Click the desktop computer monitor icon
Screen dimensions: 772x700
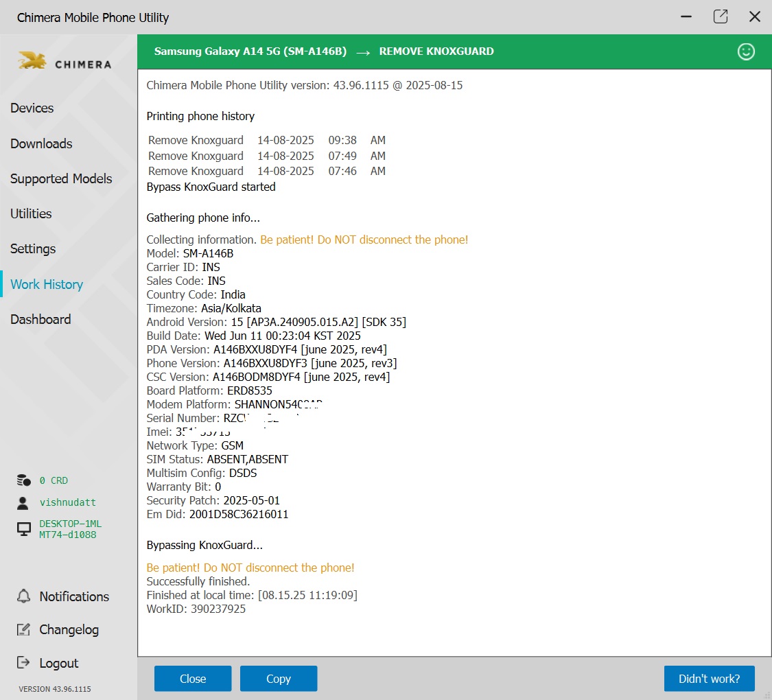pyautogui.click(x=23, y=529)
